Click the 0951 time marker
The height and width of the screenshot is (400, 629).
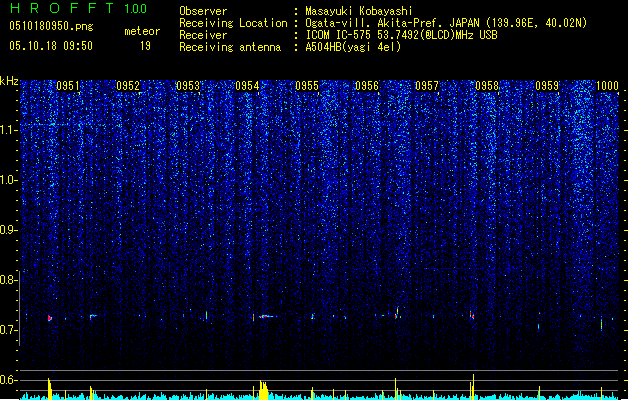click(x=68, y=86)
